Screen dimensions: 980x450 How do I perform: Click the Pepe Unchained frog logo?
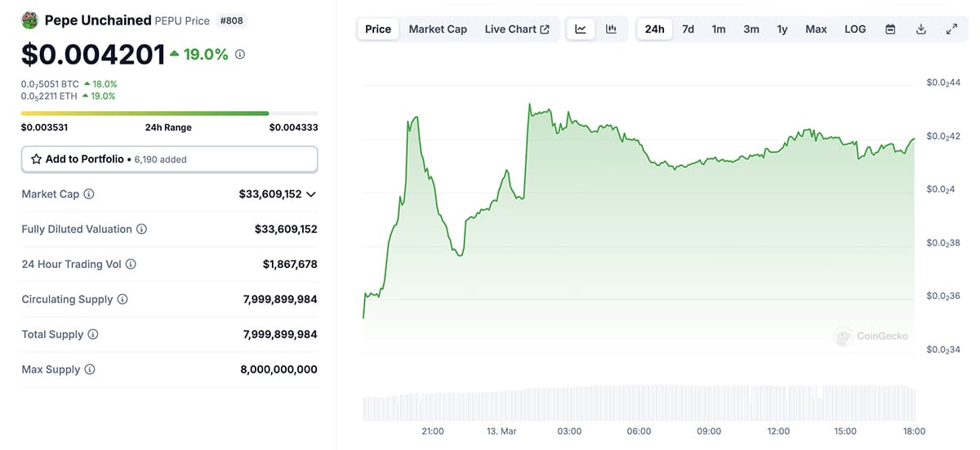pyautogui.click(x=30, y=20)
